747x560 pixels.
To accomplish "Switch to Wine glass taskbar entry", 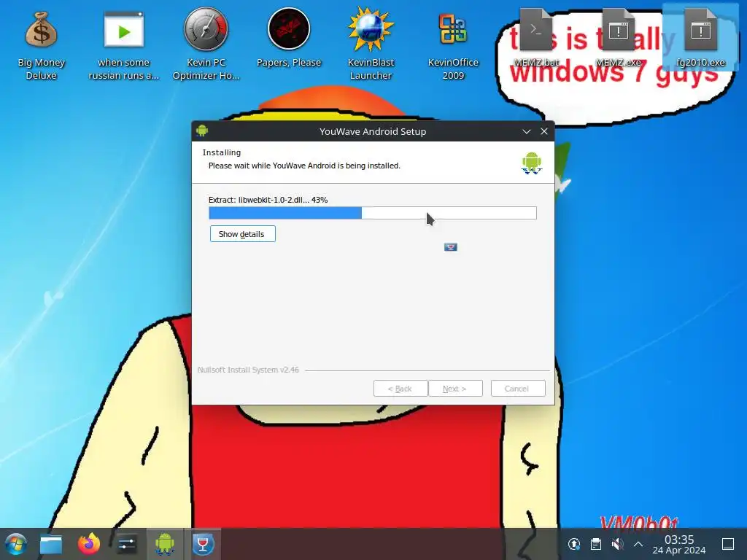I will pyautogui.click(x=203, y=544).
